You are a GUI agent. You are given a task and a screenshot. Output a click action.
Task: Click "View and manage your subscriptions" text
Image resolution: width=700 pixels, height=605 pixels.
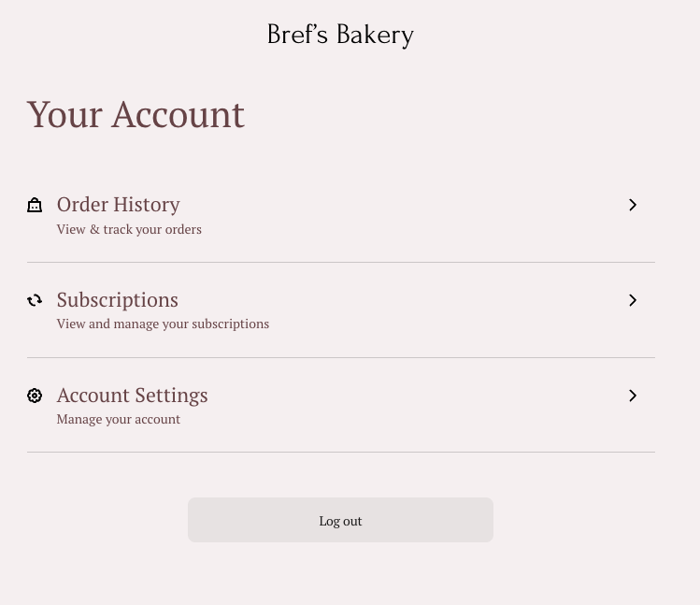click(163, 324)
